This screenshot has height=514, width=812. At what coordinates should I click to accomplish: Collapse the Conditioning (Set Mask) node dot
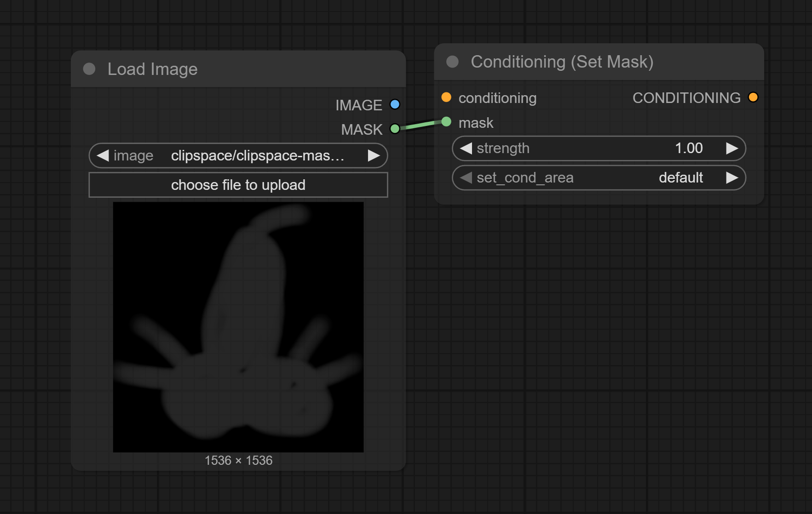pyautogui.click(x=453, y=62)
